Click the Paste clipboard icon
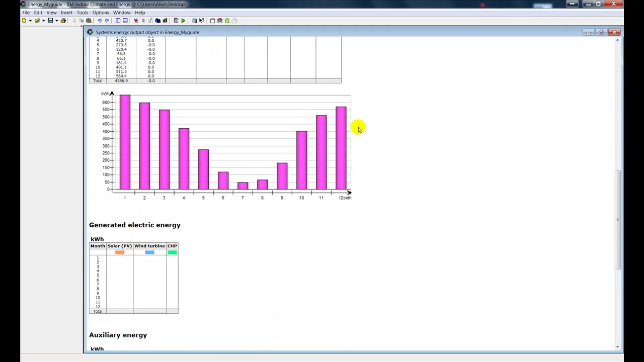Viewport: 644px width, 362px height. tap(89, 21)
